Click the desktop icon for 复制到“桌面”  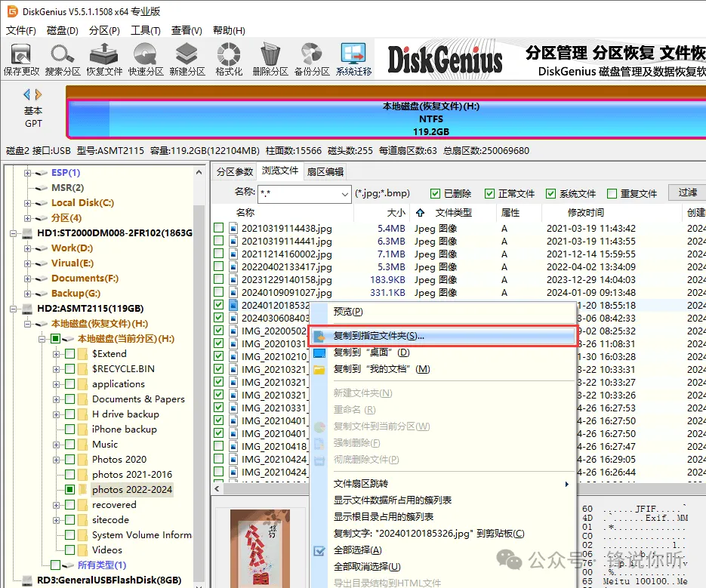coord(319,353)
